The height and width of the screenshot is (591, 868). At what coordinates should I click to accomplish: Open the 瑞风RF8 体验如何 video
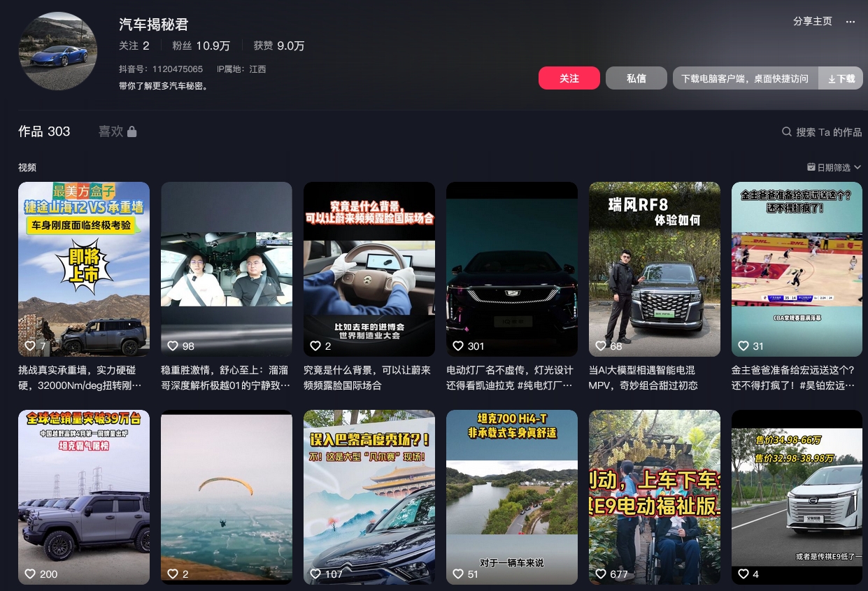tap(655, 269)
